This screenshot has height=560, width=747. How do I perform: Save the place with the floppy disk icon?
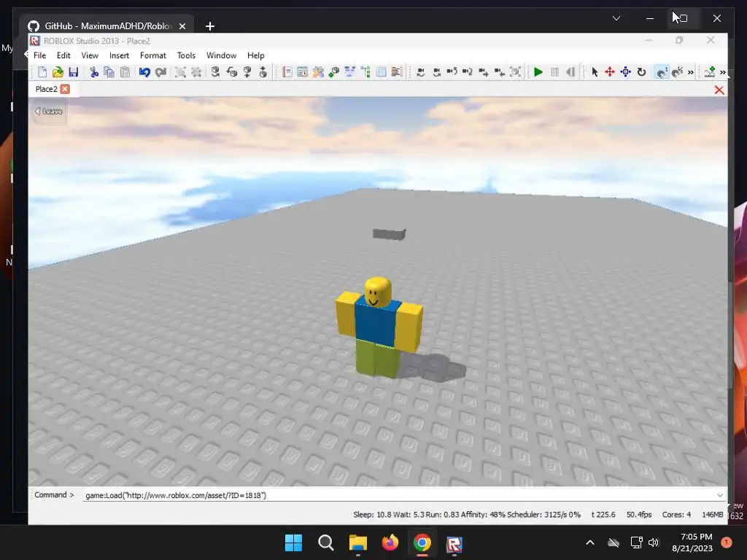[74, 72]
